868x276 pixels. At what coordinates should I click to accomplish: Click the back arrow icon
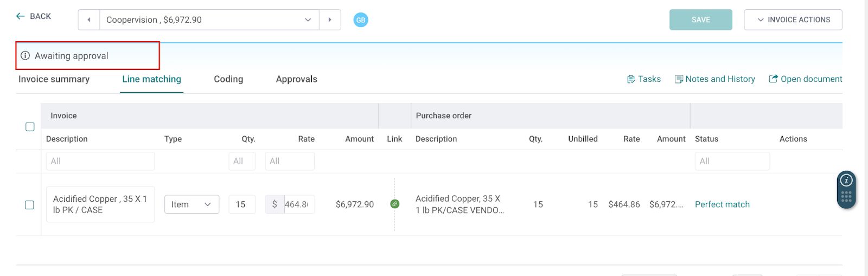point(21,16)
